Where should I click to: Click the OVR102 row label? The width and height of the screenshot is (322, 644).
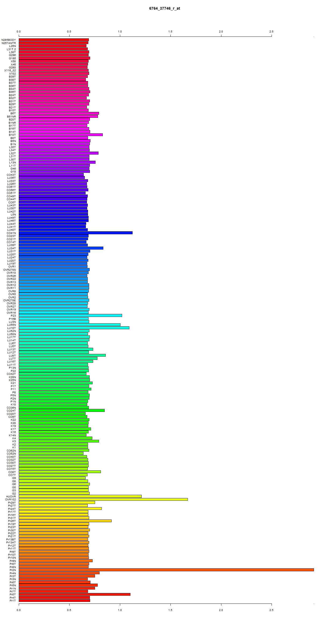tap(10, 499)
